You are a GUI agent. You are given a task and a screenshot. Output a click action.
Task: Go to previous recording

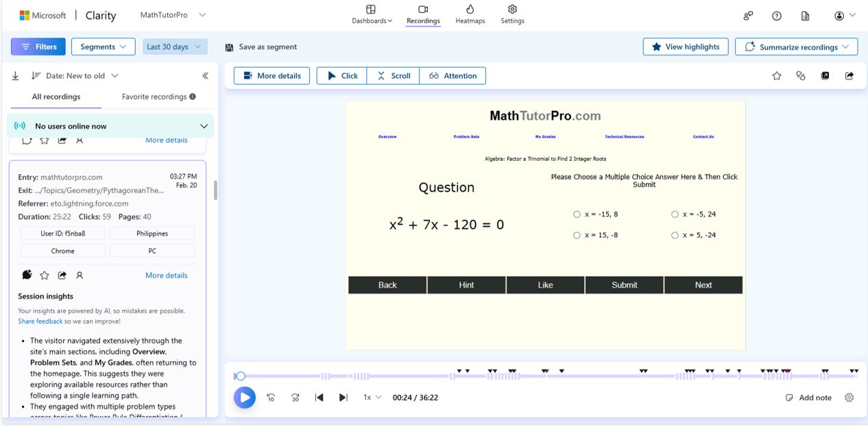[x=319, y=397]
